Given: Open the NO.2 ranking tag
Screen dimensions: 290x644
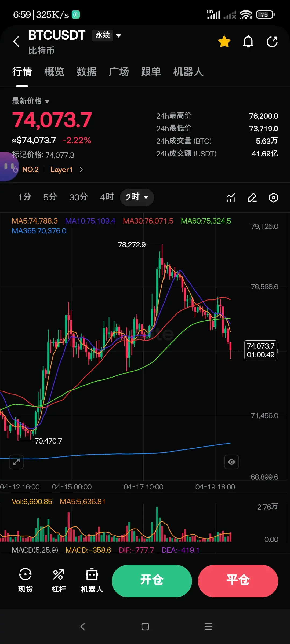Looking at the screenshot, I should pyautogui.click(x=30, y=169).
